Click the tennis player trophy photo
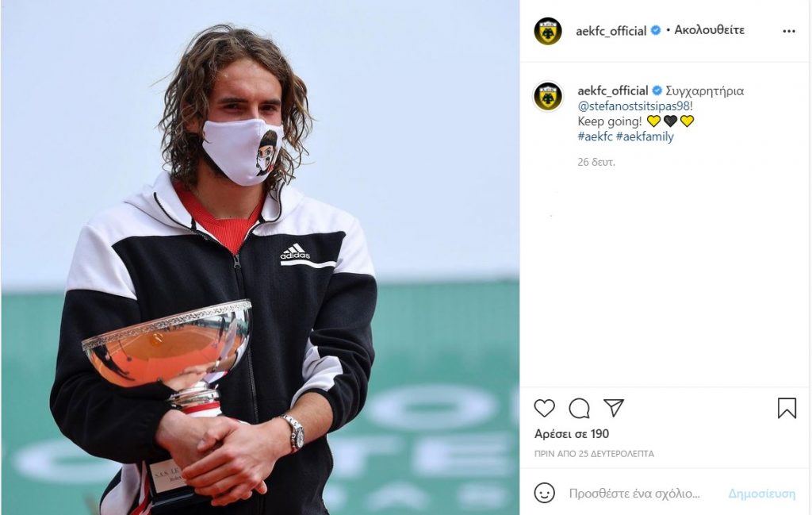The width and height of the screenshot is (812, 515). 260,257
